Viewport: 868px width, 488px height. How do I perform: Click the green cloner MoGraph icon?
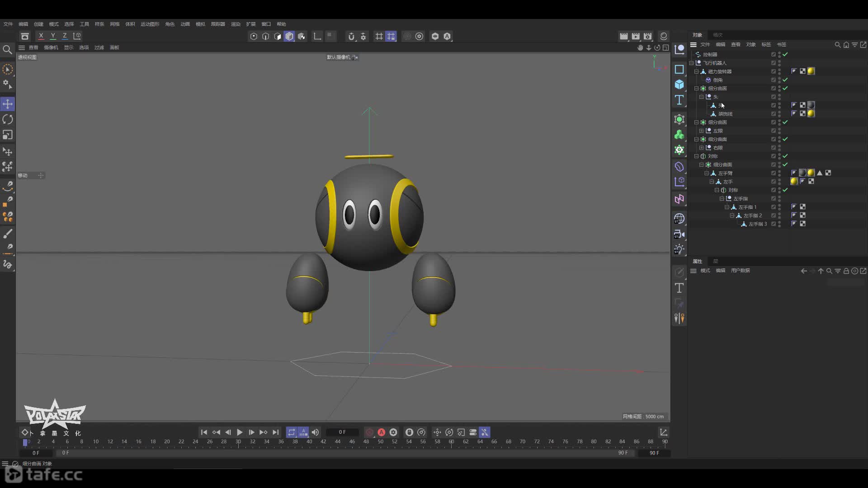(x=679, y=135)
